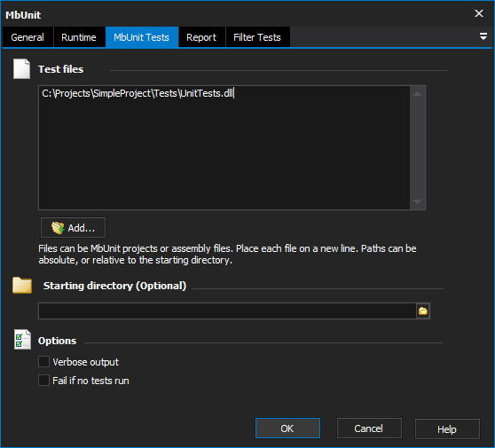Confirm with the OK button
Viewport: 495px width, 448px height.
point(287,428)
